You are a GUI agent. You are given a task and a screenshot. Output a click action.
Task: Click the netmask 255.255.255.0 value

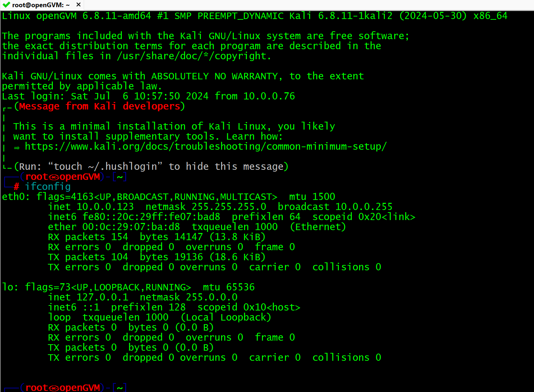[229, 207]
